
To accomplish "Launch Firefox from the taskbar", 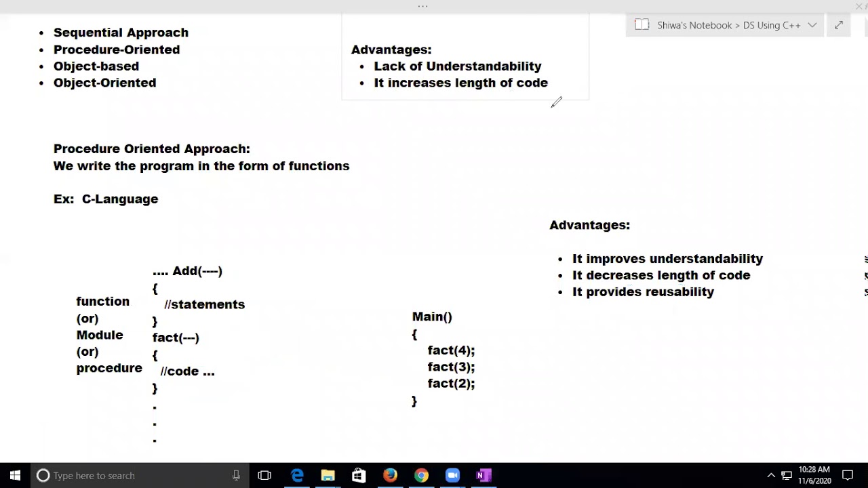I will pyautogui.click(x=390, y=475).
